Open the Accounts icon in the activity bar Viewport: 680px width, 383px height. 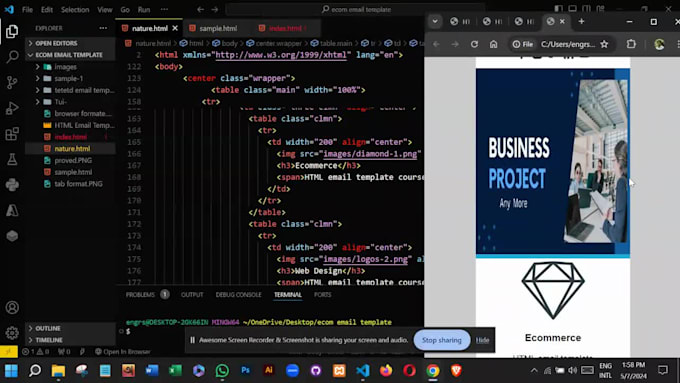[x=12, y=308]
